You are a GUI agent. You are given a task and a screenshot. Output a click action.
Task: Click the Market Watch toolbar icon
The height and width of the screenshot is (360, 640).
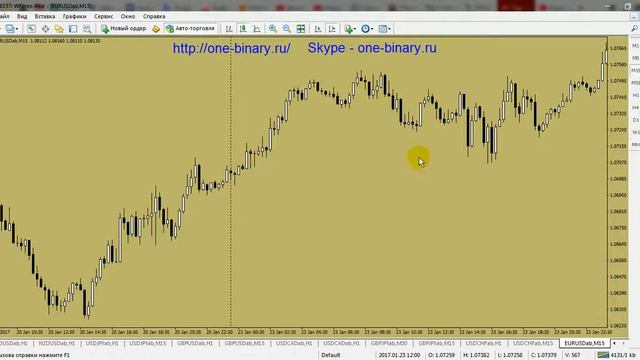[x=31, y=29]
